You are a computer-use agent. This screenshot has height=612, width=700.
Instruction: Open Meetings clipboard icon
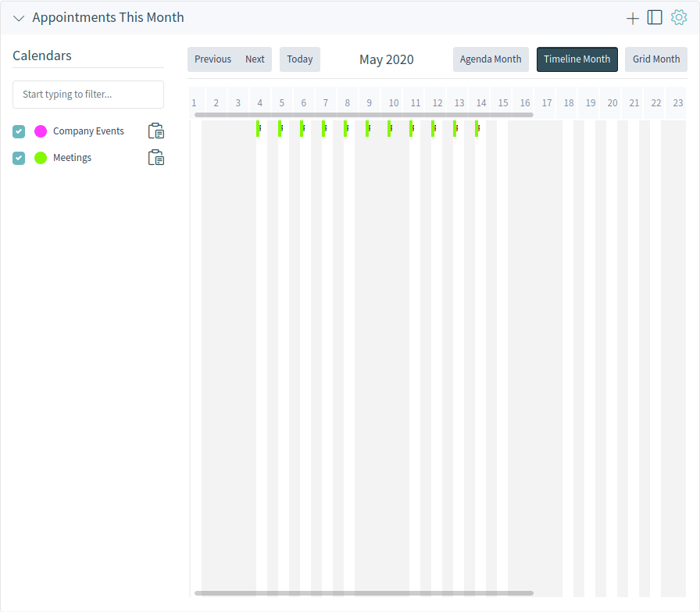click(x=155, y=157)
